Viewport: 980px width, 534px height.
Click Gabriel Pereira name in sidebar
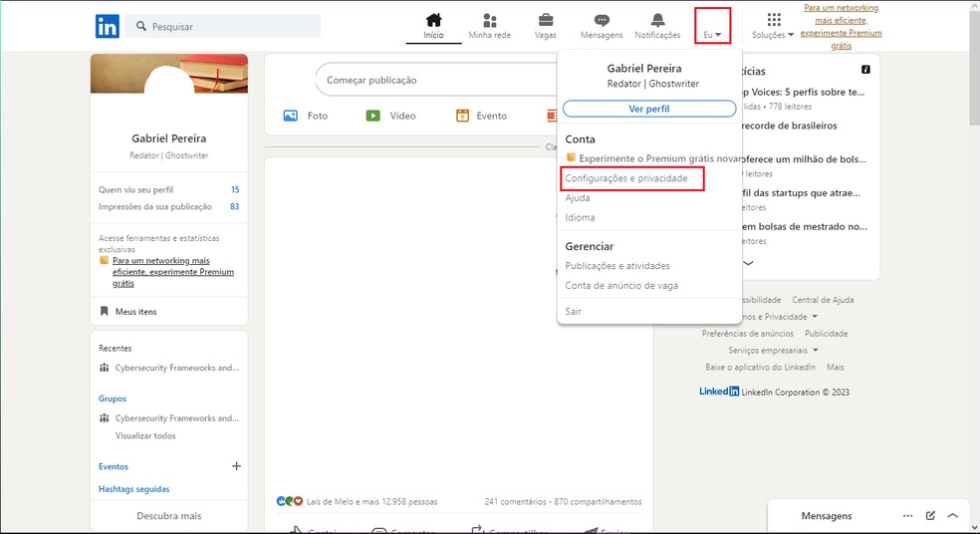[x=168, y=138]
